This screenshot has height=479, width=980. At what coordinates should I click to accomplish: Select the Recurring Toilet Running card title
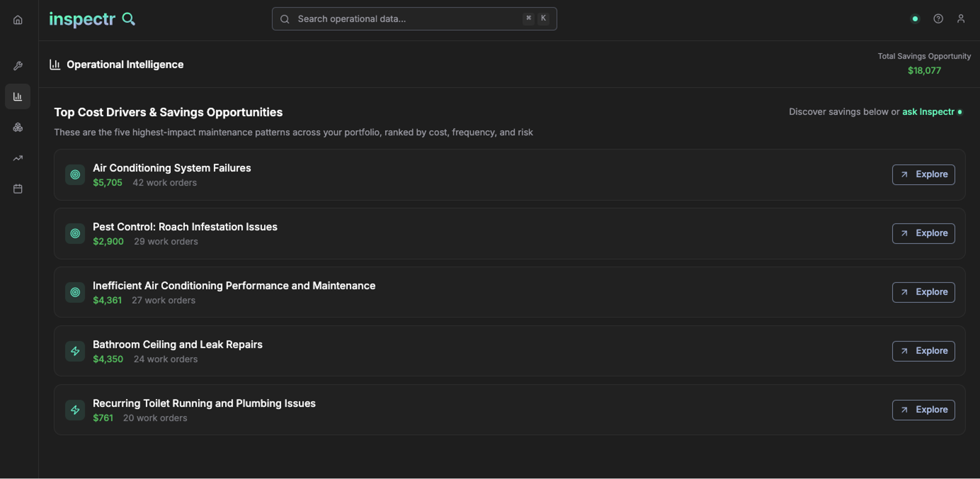[204, 403]
